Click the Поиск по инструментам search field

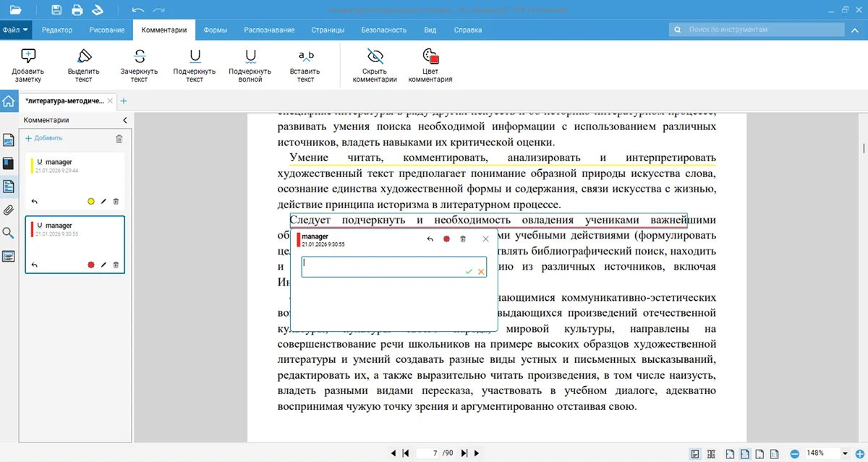758,30
